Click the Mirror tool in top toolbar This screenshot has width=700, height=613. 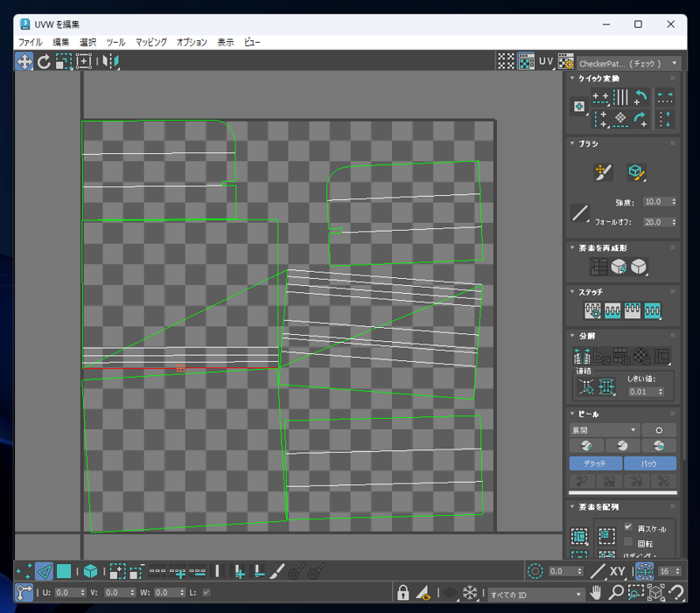point(111,61)
